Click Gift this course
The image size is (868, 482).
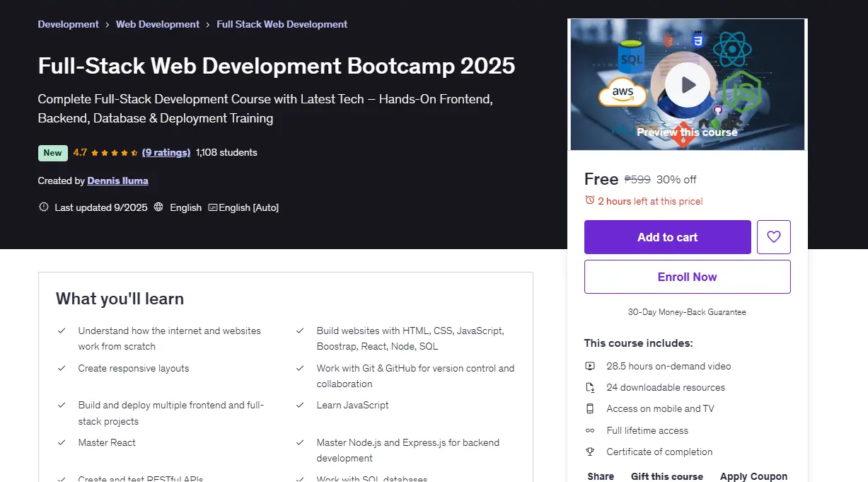pyautogui.click(x=667, y=476)
